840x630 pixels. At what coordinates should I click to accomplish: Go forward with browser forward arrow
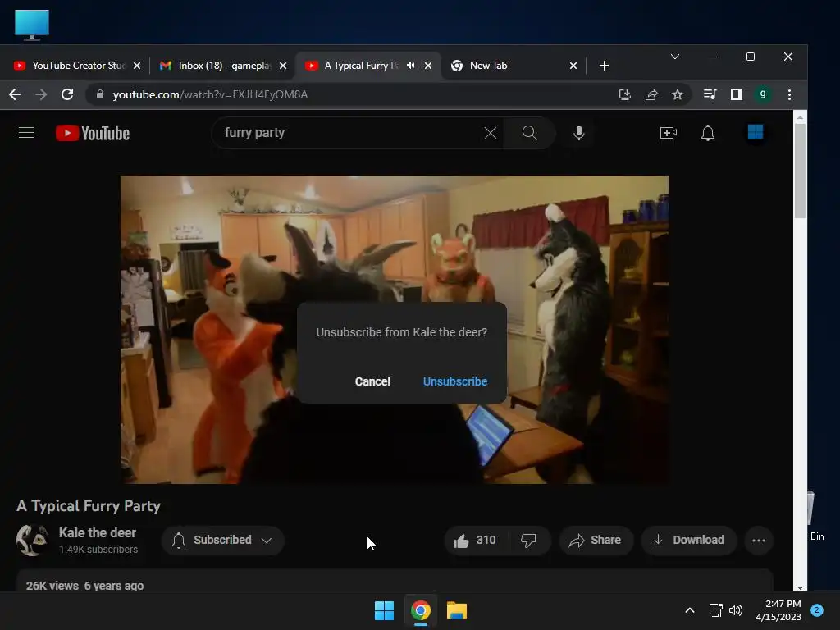[41, 95]
